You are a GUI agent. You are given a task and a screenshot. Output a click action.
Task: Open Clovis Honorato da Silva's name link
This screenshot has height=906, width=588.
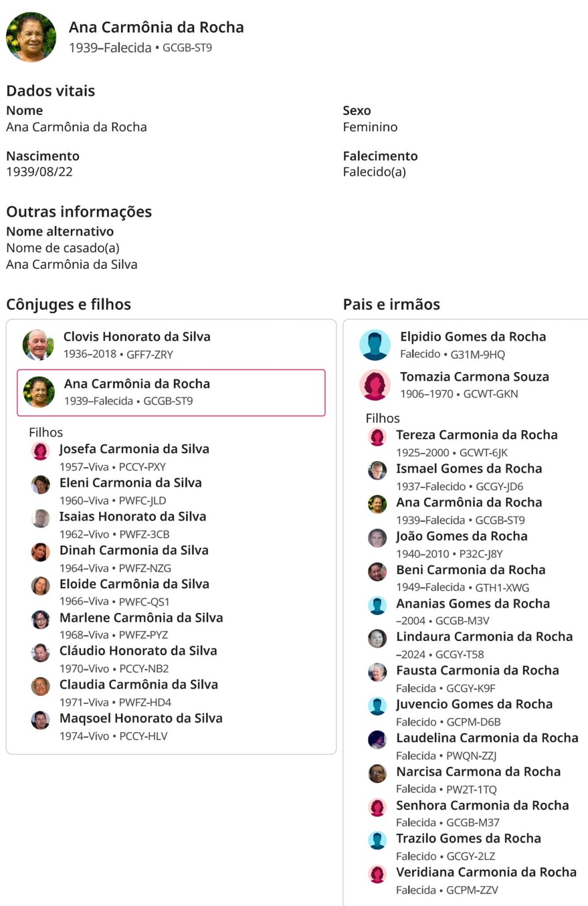point(136,336)
